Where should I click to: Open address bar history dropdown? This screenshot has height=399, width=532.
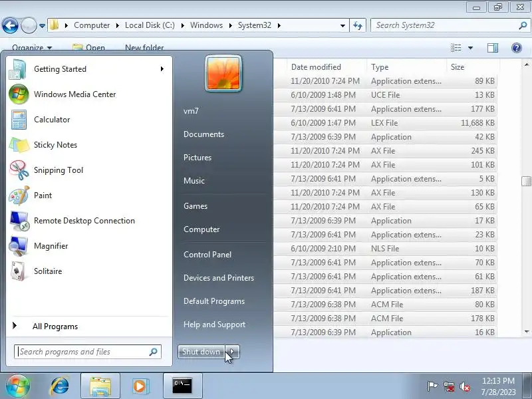point(342,26)
